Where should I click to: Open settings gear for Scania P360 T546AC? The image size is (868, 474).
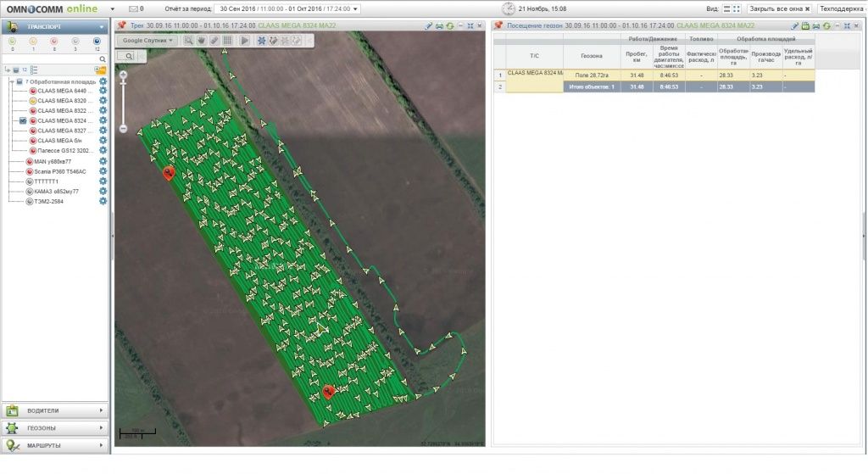[x=103, y=171]
